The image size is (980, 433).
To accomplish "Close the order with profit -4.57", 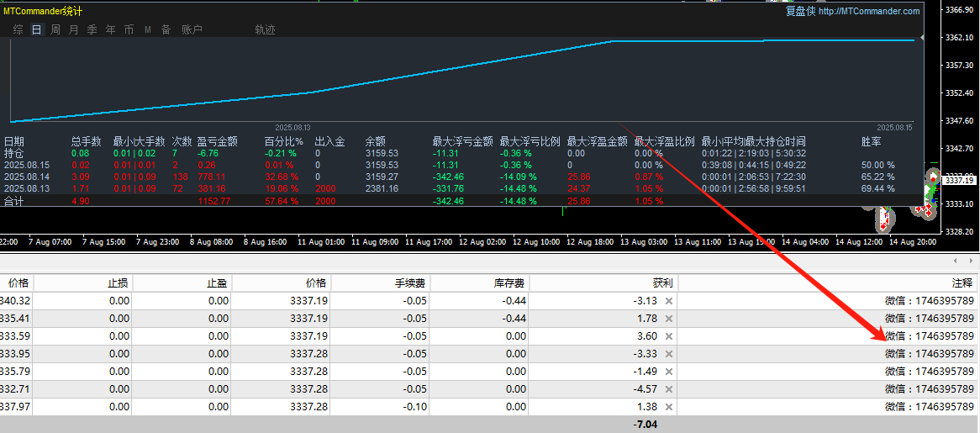I will (x=668, y=388).
